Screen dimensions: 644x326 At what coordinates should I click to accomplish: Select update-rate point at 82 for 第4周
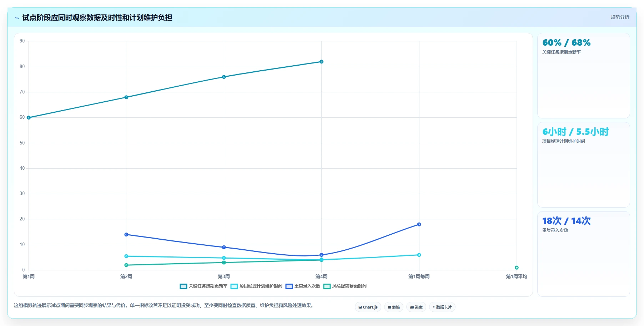click(x=322, y=62)
